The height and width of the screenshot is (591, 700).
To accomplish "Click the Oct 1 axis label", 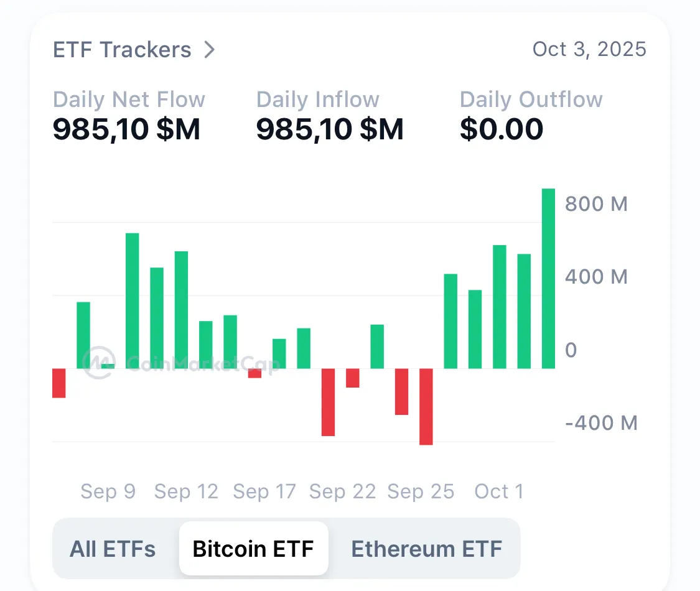I will pyautogui.click(x=498, y=491).
